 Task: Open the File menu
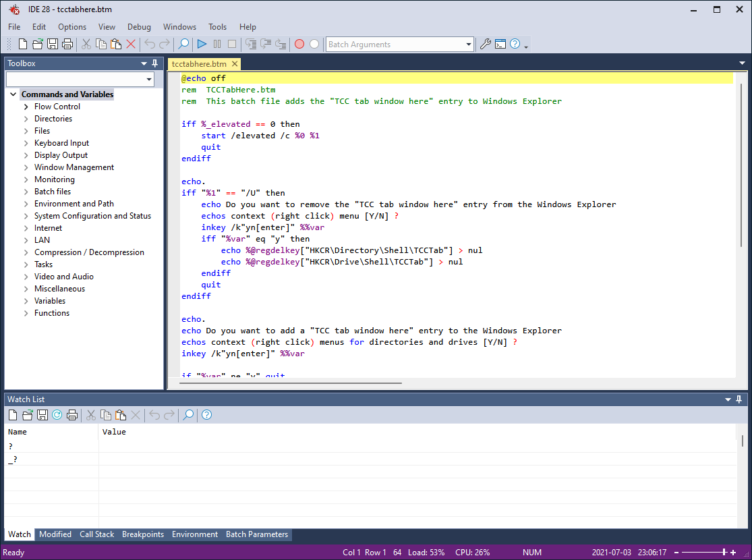[x=14, y=27]
